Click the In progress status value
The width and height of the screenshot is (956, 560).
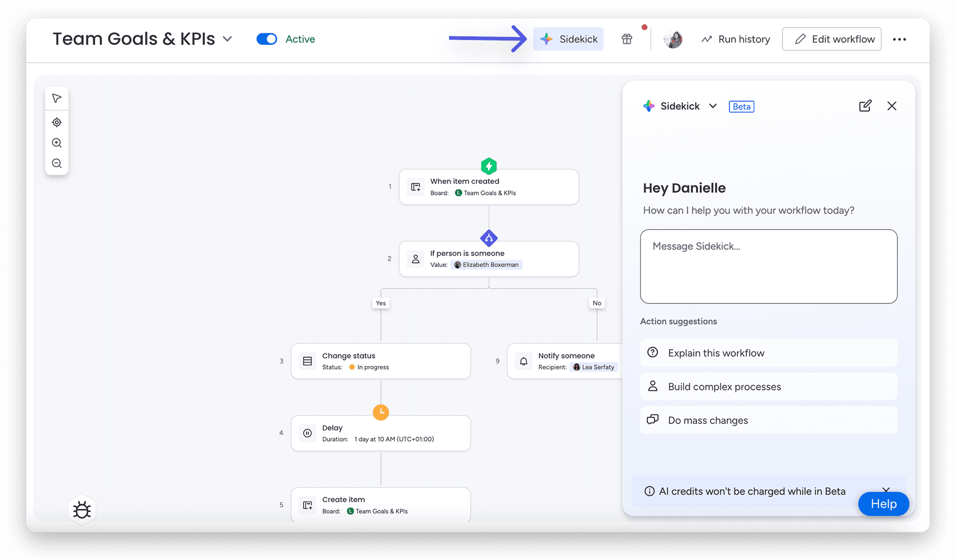(369, 367)
